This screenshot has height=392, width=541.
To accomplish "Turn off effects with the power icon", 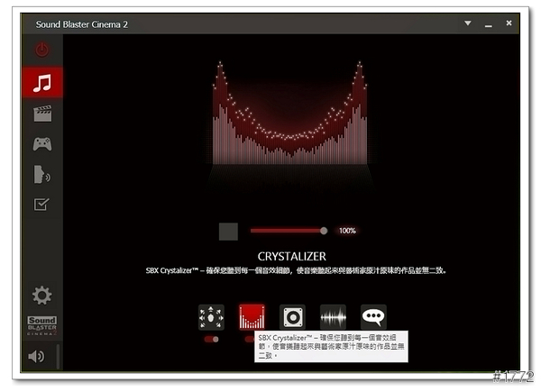I will (42, 50).
